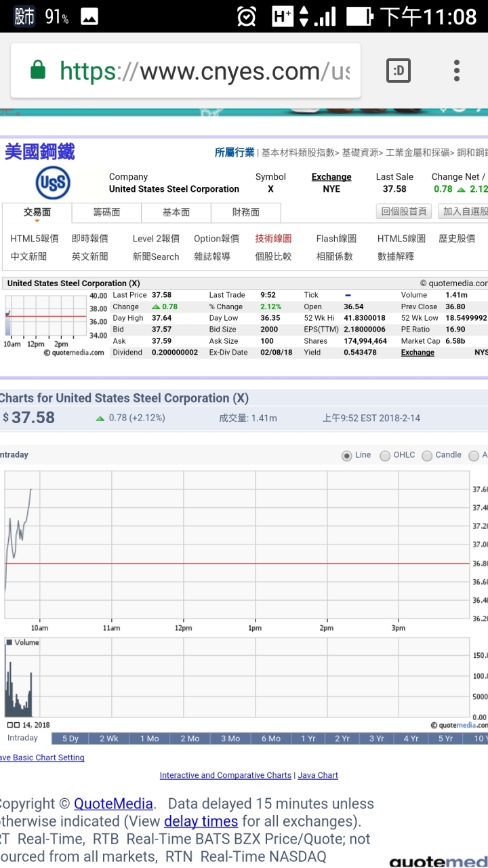Select the 2 Mo time range
Screen dimensions: 488x868
point(190,738)
